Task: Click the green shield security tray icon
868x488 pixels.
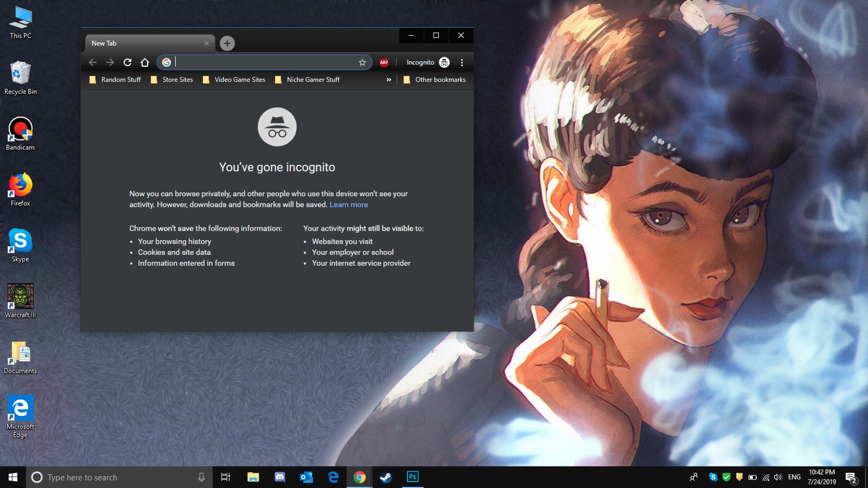Action: [726, 477]
